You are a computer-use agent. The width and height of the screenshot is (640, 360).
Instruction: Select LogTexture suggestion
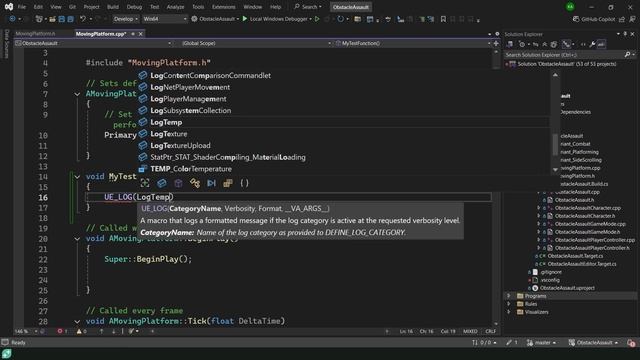343,134
